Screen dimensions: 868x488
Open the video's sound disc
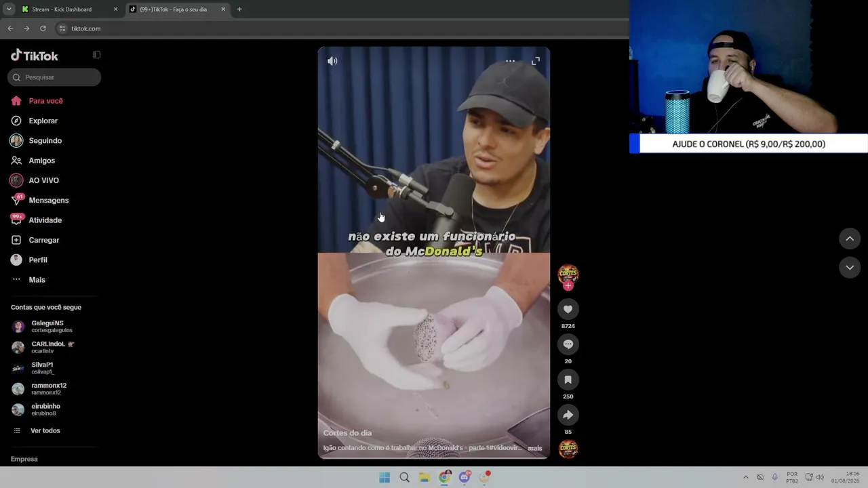pos(568,449)
